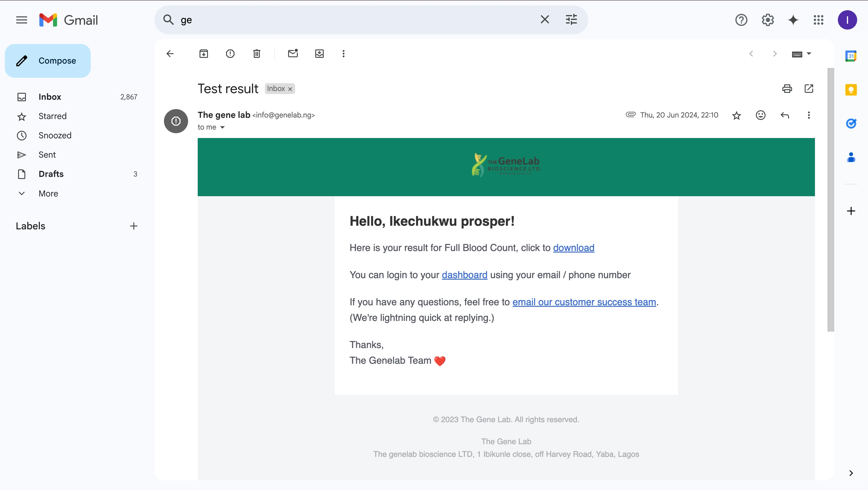Archive this email conversation
Image resolution: width=868 pixels, height=490 pixels.
pyautogui.click(x=203, y=54)
